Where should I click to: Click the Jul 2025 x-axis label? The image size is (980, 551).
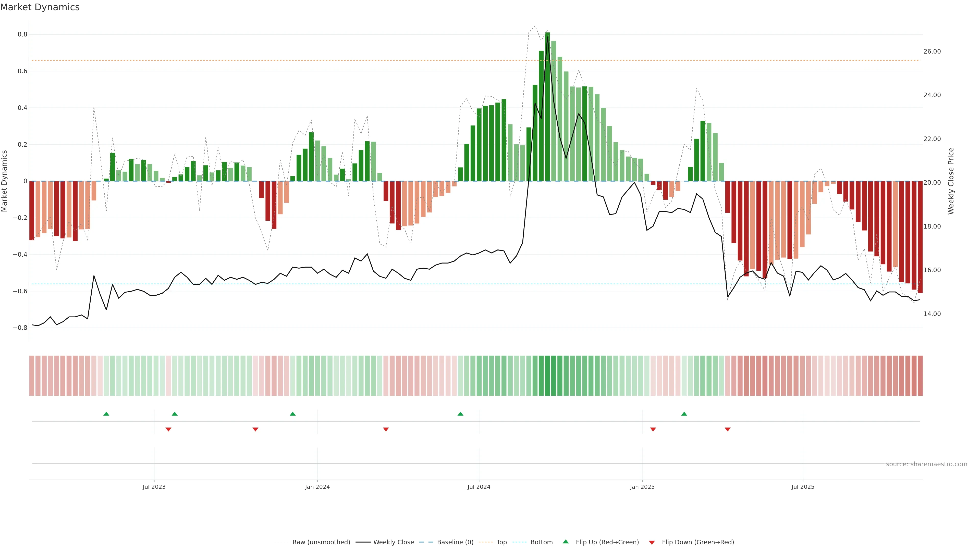pyautogui.click(x=803, y=487)
